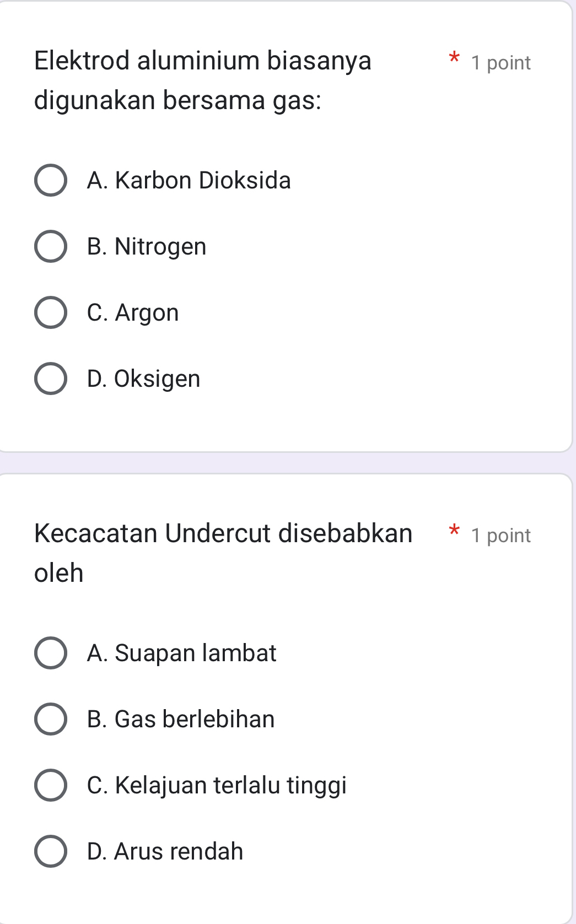Choose the Nitrogen radio circle
This screenshot has height=924, width=576.
tap(51, 246)
